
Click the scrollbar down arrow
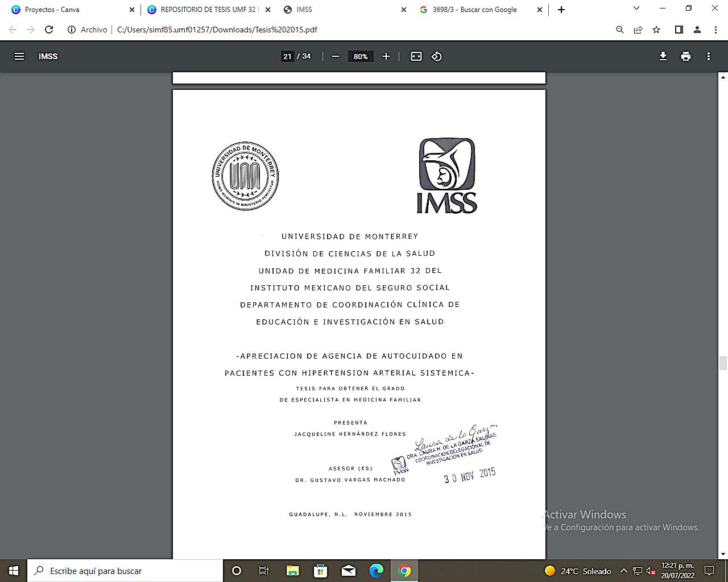(723, 554)
